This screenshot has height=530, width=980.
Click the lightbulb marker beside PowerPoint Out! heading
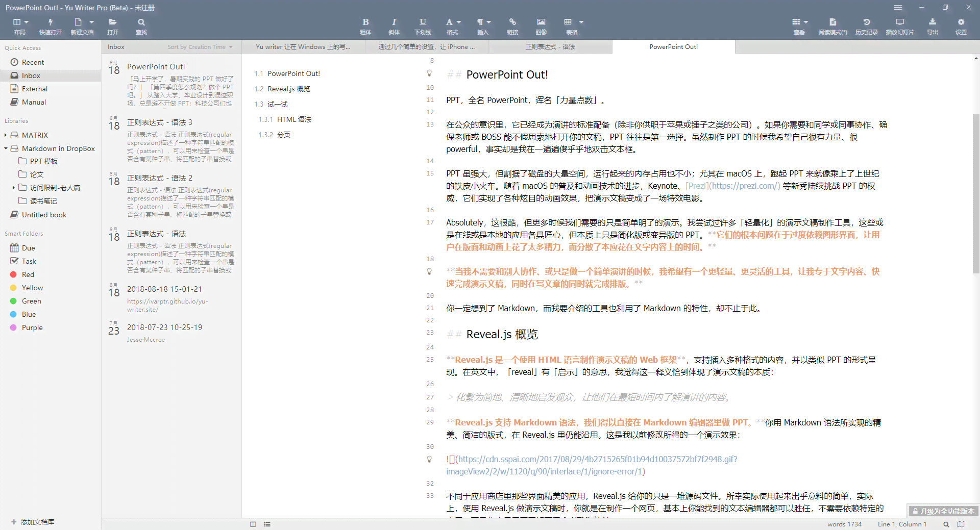point(430,73)
